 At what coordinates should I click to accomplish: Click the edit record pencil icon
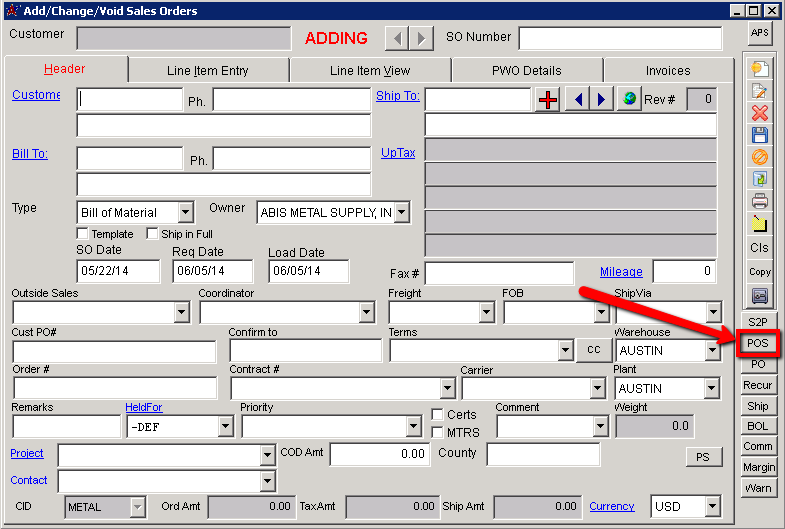(760, 91)
